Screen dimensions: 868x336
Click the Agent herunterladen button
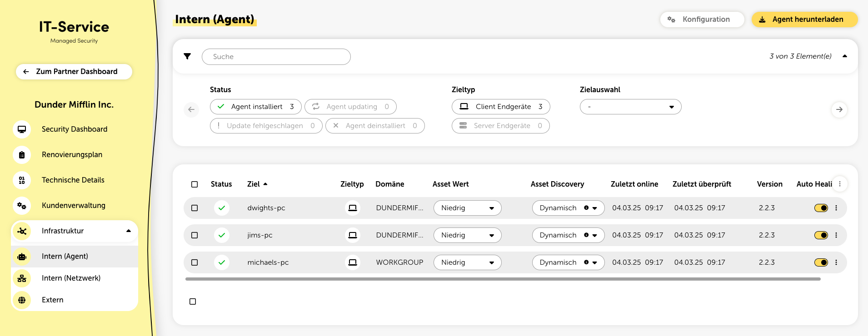pos(804,20)
